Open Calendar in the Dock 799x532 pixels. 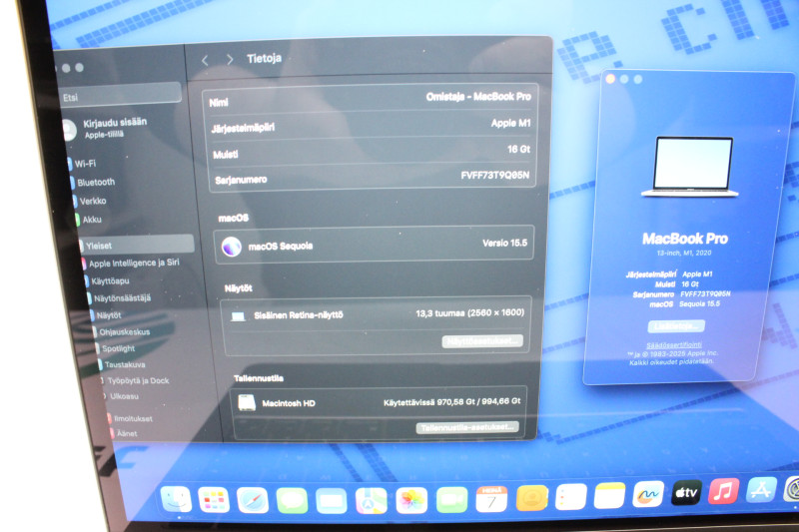491,499
